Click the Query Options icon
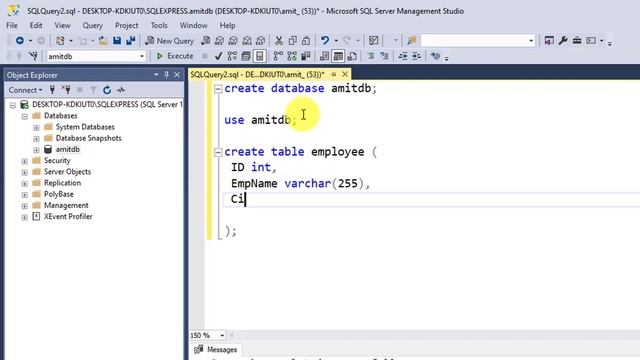 click(246, 56)
